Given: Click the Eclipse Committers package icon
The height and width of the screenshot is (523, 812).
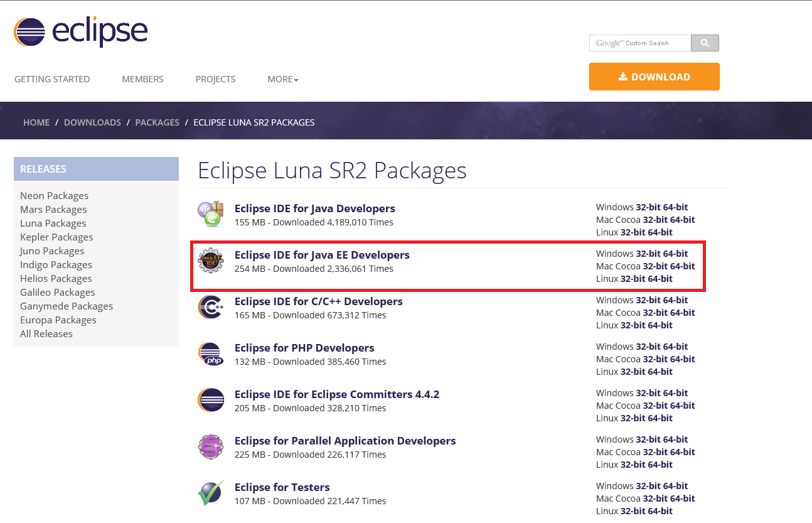Looking at the screenshot, I should click(211, 400).
